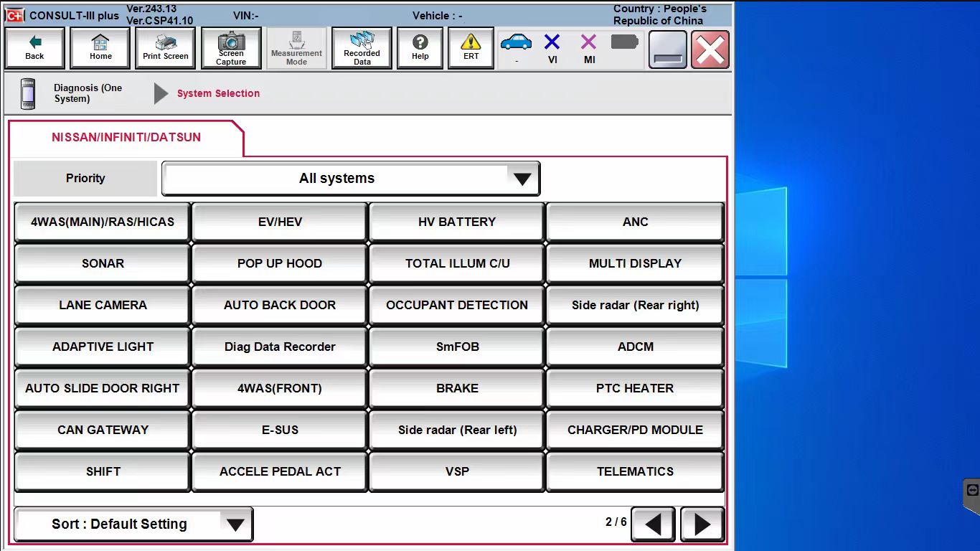Close CONSULT-III plus with red X

pyautogui.click(x=710, y=50)
